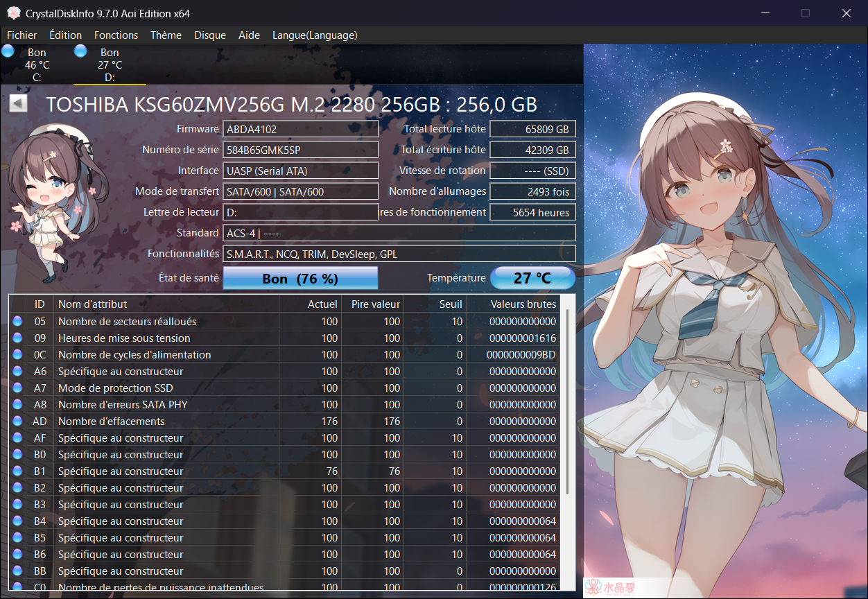The width and height of the screenshot is (868, 599).
Task: Click the status orb for attribute A7
Action: click(x=17, y=388)
